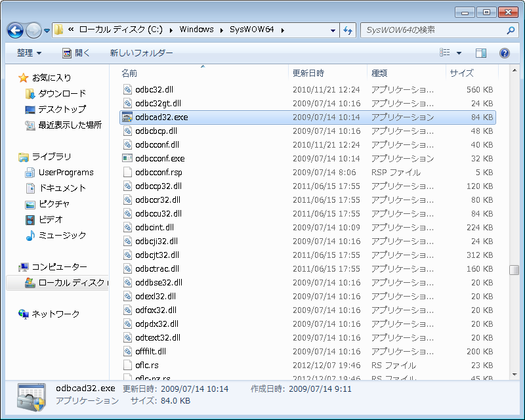
Task: Select the file name odfox32.dll
Action: [156, 310]
